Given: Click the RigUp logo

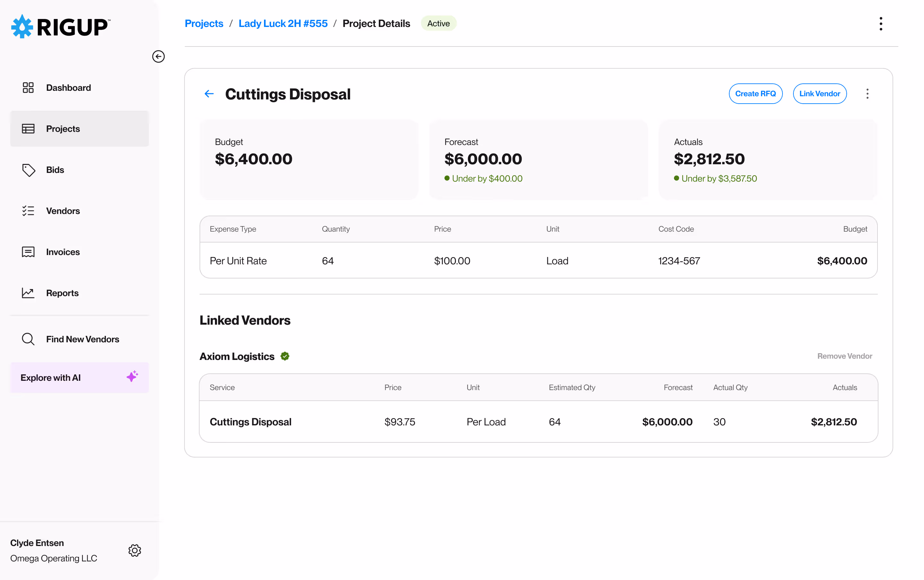Looking at the screenshot, I should pos(61,27).
